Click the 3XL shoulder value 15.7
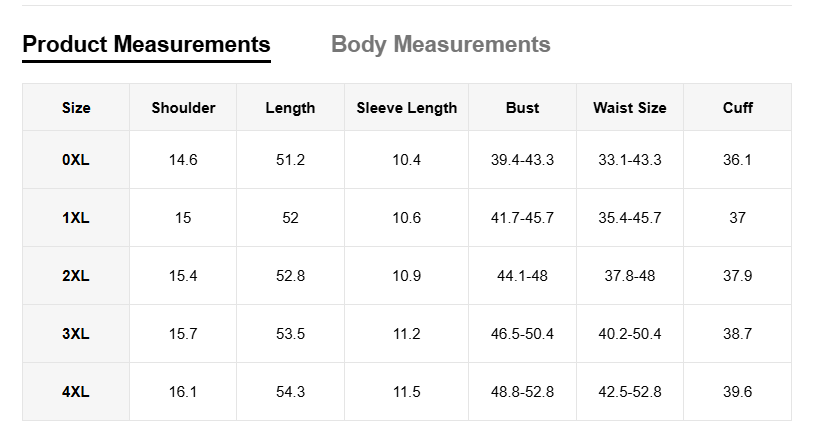This screenshot has width=832, height=437. (x=183, y=334)
